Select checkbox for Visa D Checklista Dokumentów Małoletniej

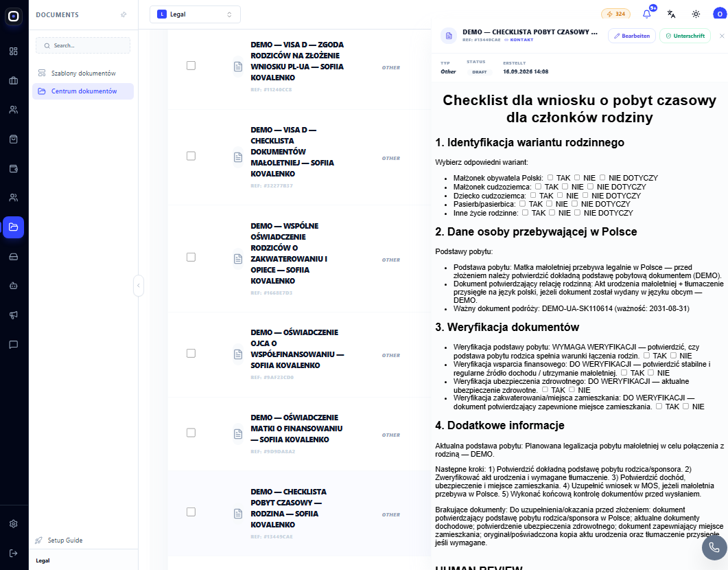pyautogui.click(x=191, y=156)
